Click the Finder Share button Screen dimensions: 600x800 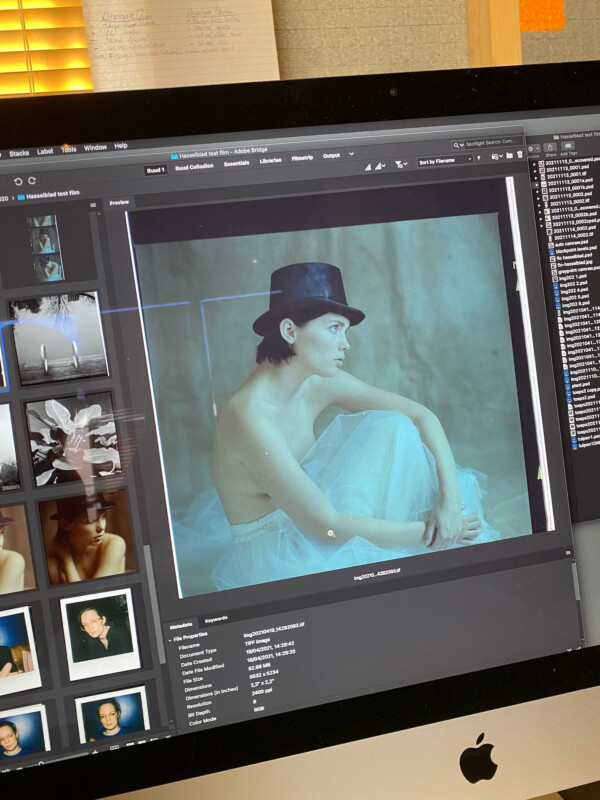pyautogui.click(x=550, y=148)
